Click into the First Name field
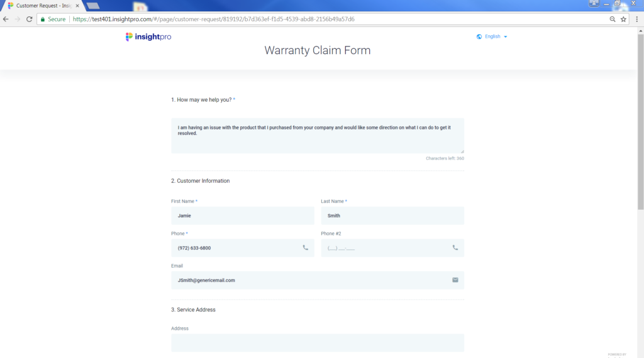Screen dimensions: 644x358 click(242, 215)
